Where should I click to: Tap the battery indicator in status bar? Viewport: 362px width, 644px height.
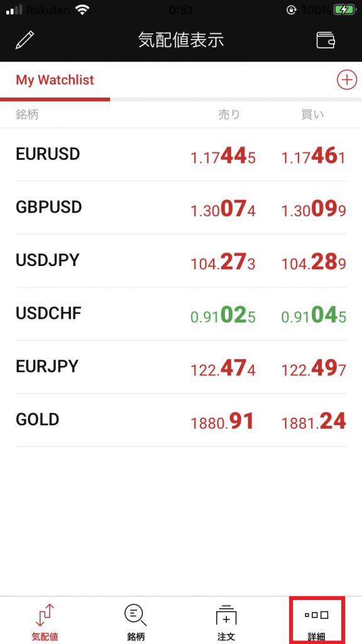tap(344, 10)
